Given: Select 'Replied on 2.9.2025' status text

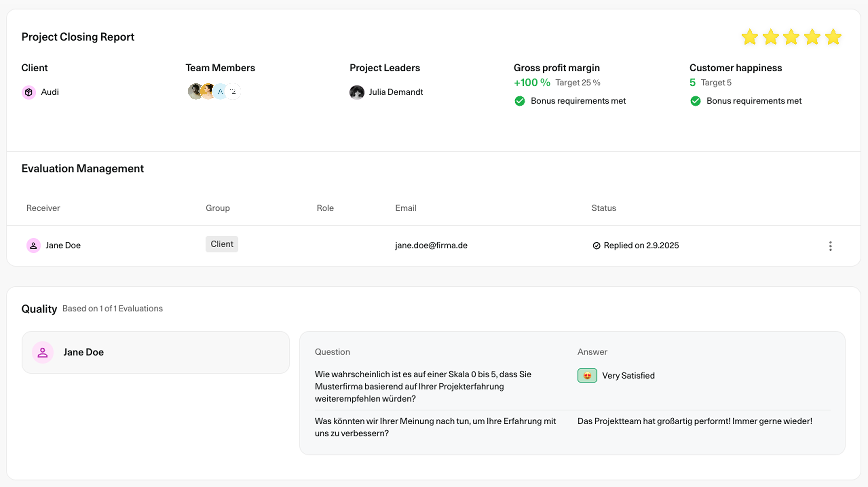Looking at the screenshot, I should coord(641,246).
